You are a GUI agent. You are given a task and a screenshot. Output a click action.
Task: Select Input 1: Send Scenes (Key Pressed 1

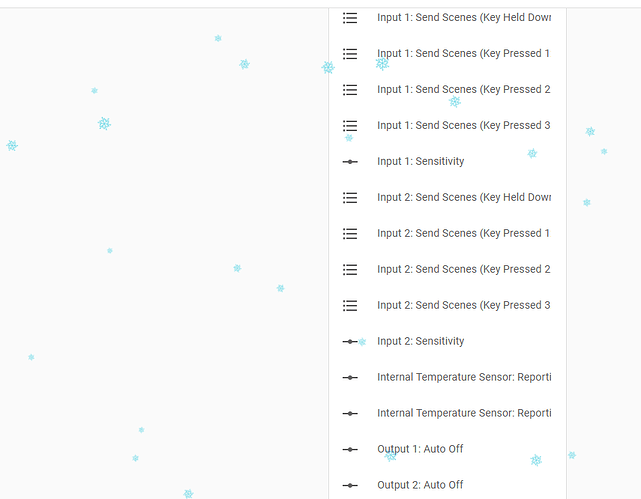coord(463,54)
